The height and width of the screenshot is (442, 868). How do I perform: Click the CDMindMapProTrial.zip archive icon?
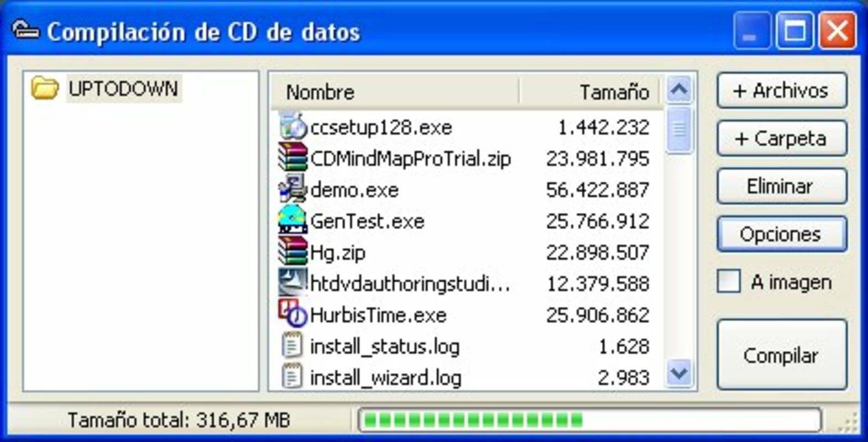tap(292, 157)
